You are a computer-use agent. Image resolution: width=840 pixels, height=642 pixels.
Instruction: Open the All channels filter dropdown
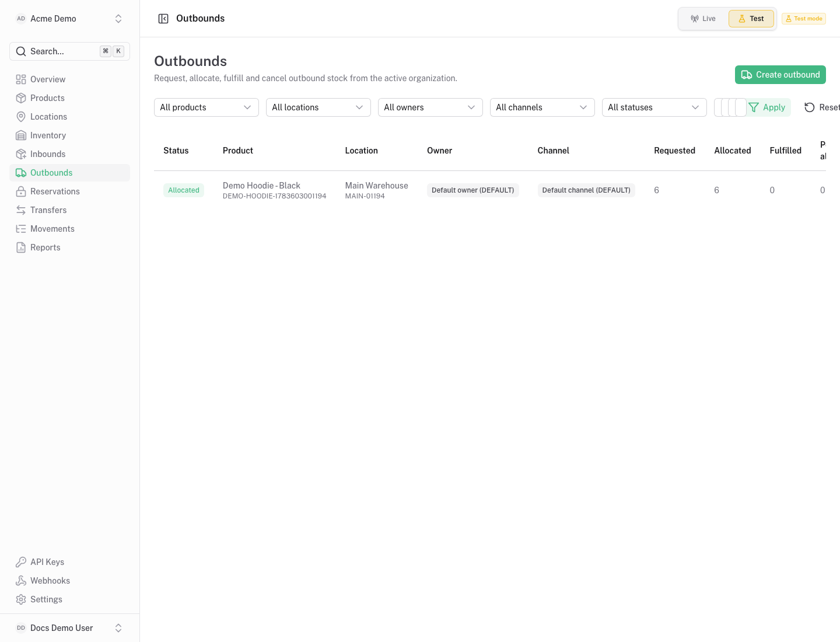click(x=542, y=107)
